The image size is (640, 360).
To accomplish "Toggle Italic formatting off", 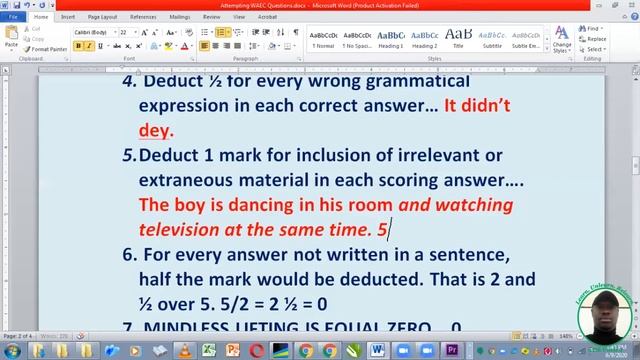I will 89,46.
